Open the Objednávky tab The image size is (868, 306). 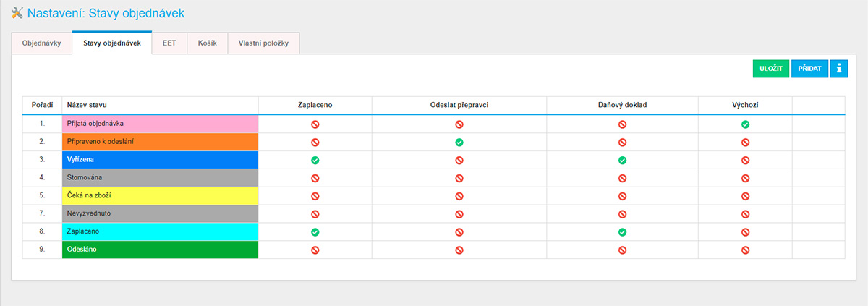tap(42, 43)
